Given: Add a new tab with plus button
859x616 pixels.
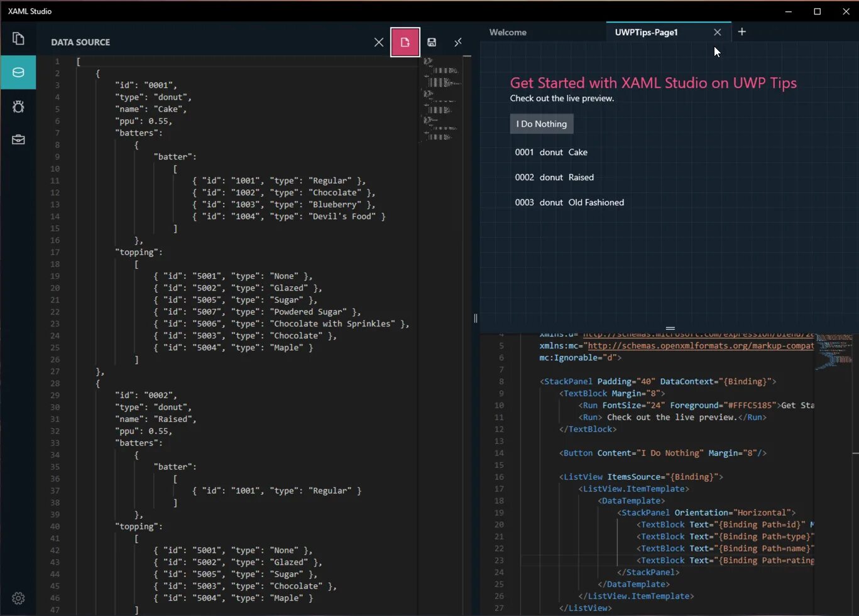Looking at the screenshot, I should pyautogui.click(x=741, y=32).
